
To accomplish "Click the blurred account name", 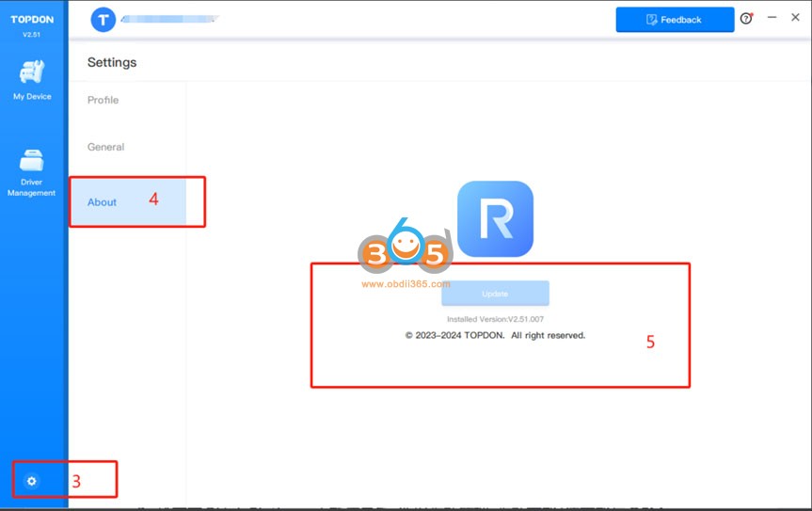I will click(170, 19).
